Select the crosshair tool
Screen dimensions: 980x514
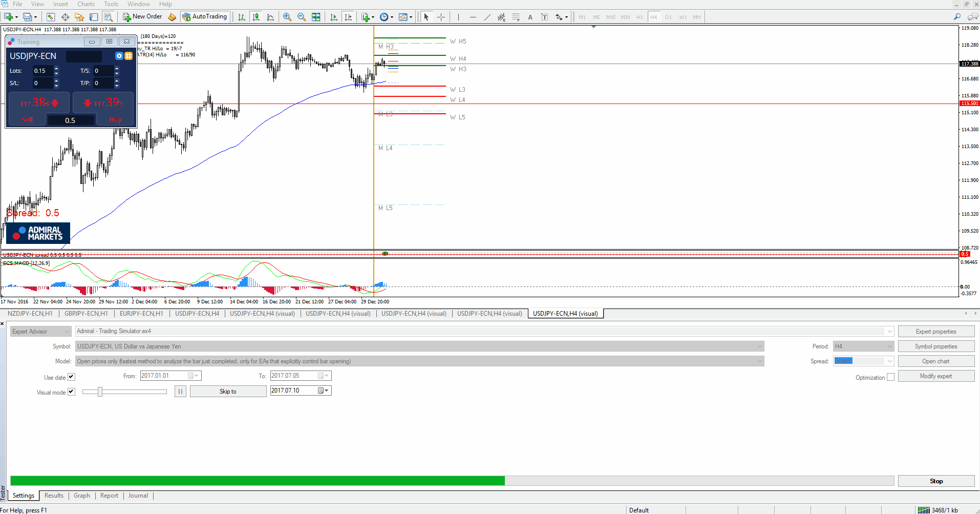pos(441,17)
